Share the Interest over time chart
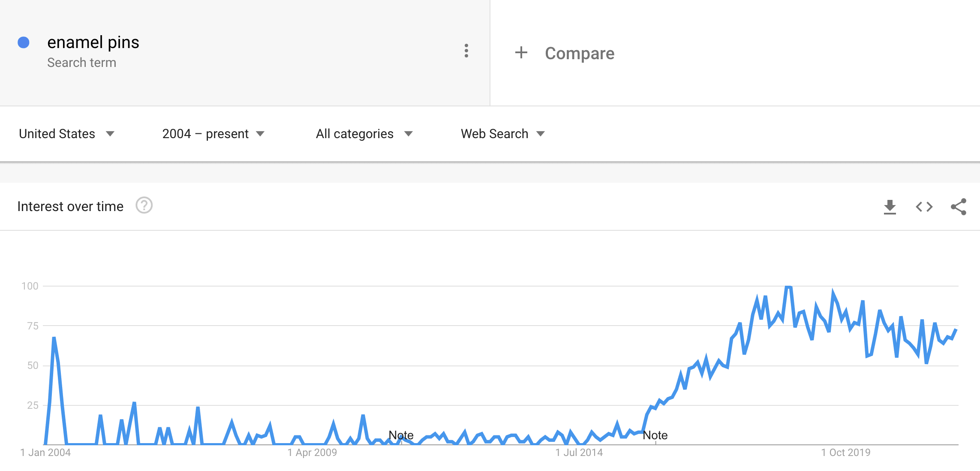Screen dimensions: 980x471 coord(959,207)
